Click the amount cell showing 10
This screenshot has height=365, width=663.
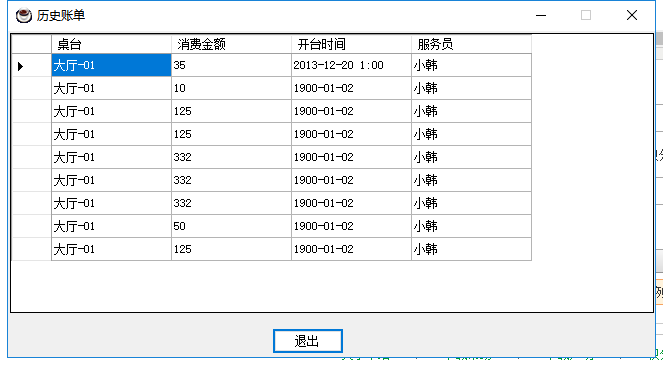(x=231, y=88)
